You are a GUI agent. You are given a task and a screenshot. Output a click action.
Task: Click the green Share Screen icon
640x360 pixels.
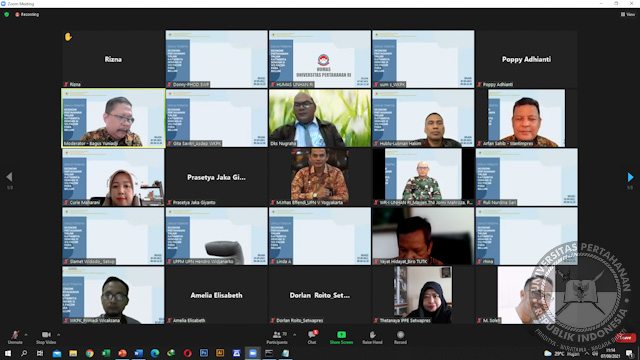coord(341,335)
